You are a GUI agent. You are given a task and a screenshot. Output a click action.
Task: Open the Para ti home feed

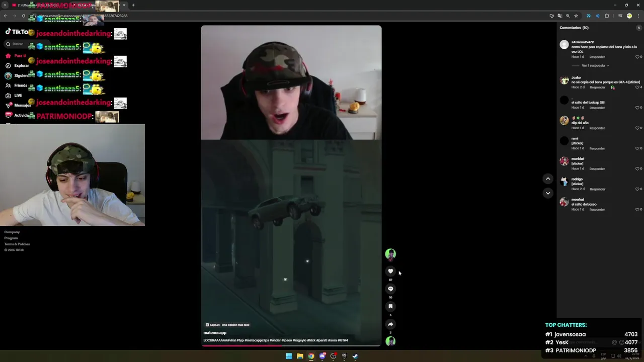(15, 56)
